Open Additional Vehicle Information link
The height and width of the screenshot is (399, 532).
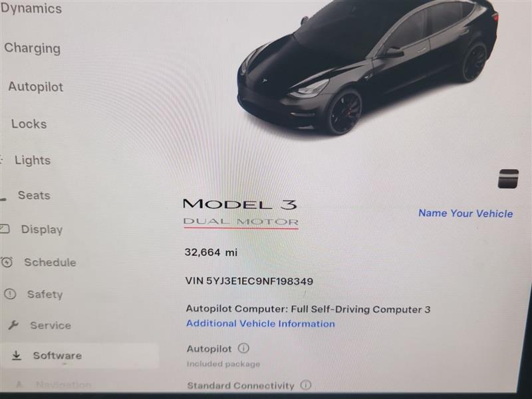[260, 324]
